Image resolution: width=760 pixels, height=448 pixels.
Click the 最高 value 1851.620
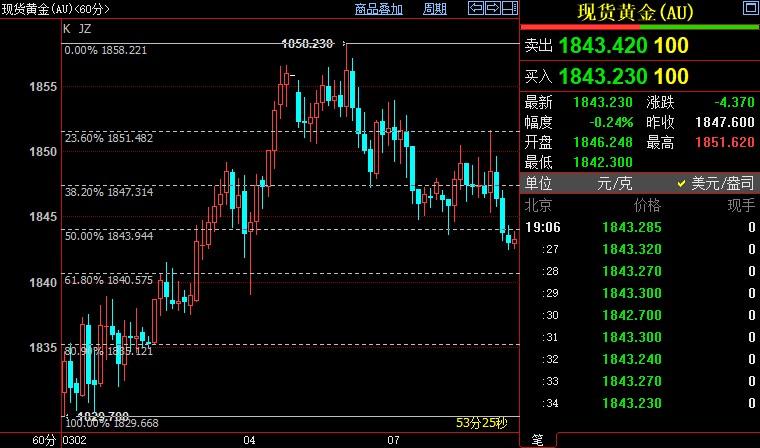725,142
